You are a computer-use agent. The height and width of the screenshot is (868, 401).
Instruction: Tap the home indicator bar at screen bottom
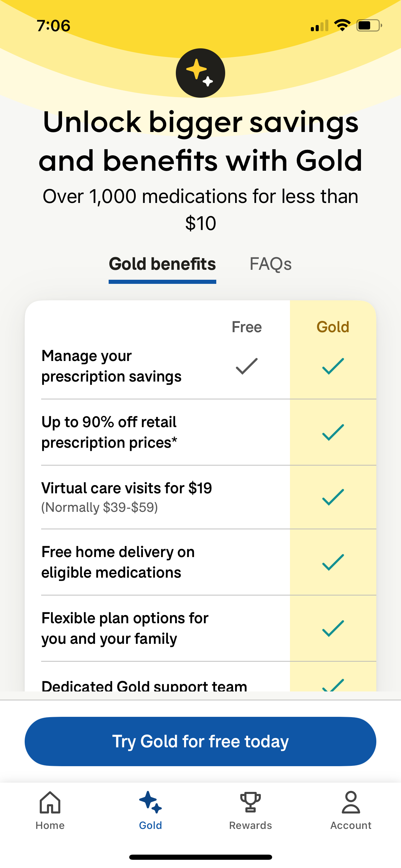coord(200,857)
